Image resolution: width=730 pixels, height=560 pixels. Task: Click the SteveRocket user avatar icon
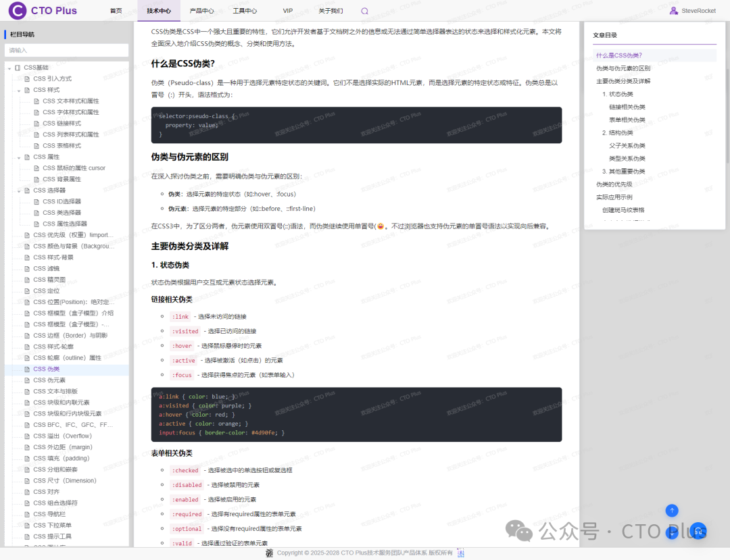point(673,11)
